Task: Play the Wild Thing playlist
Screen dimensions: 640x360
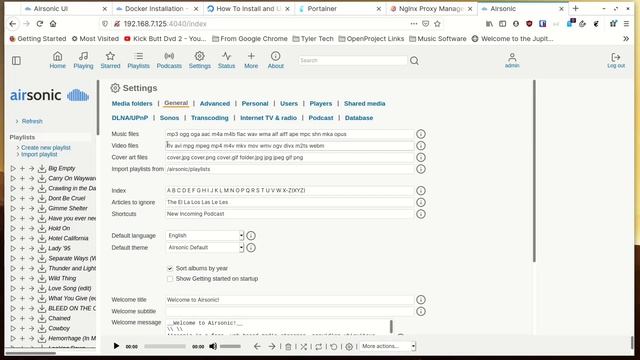Action: click(13, 278)
